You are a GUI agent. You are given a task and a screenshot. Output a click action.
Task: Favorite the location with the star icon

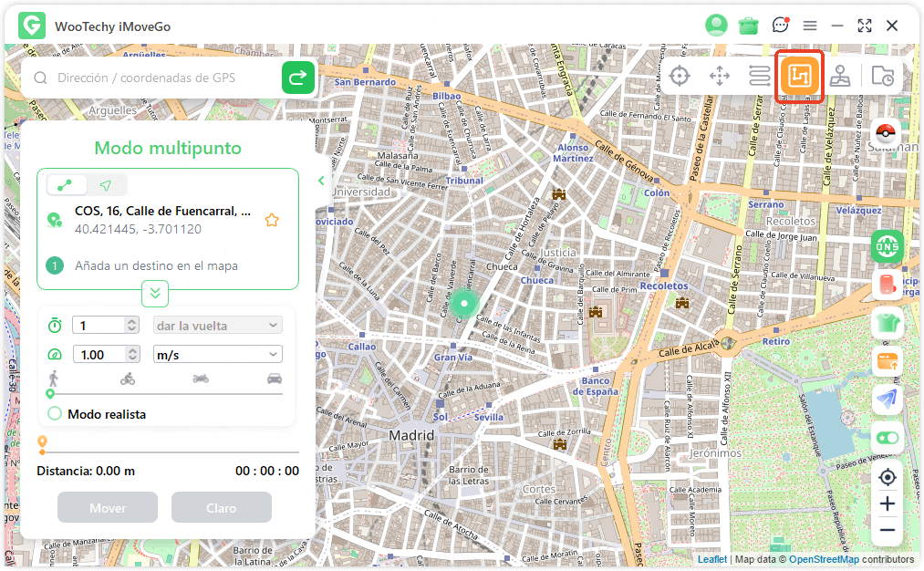click(x=271, y=220)
